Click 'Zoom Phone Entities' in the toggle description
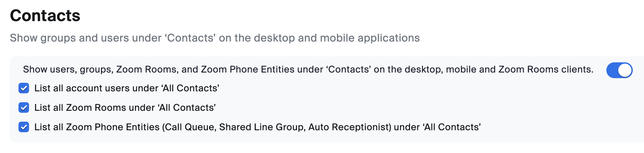 point(247,70)
